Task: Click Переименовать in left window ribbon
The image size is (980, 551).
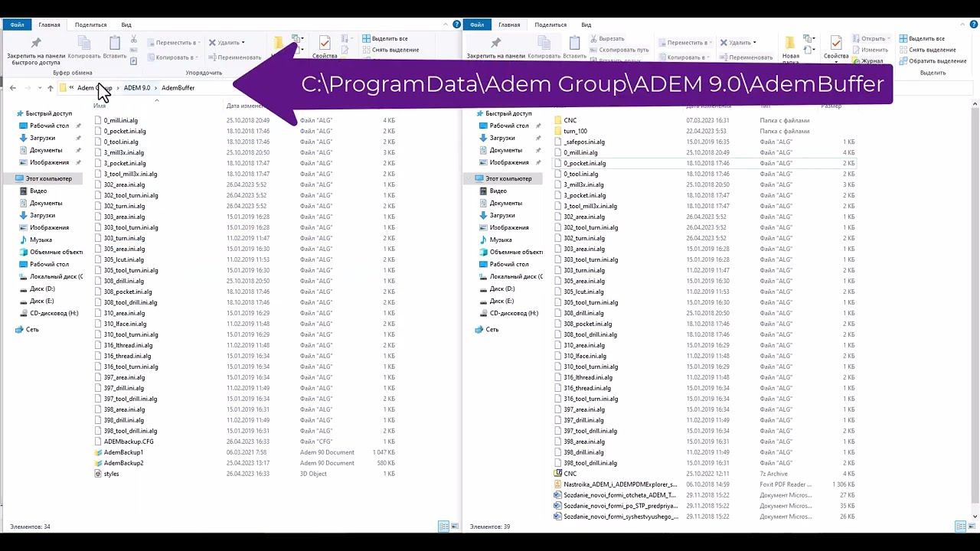Action: click(x=234, y=57)
